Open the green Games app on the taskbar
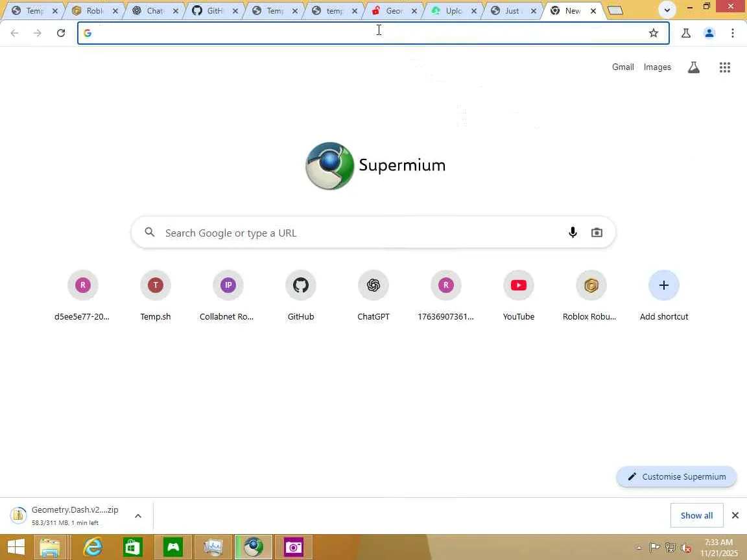Screen dimensions: 747x560 coord(173,546)
